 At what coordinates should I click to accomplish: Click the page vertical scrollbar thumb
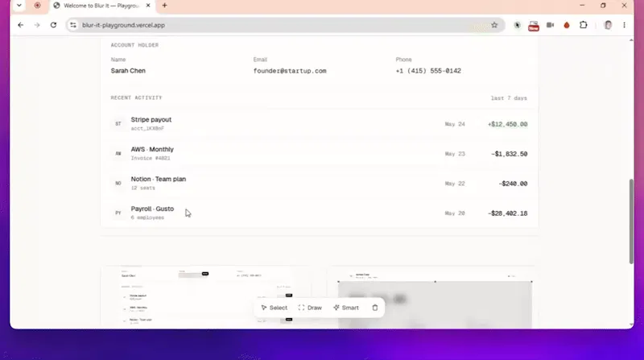click(631, 221)
